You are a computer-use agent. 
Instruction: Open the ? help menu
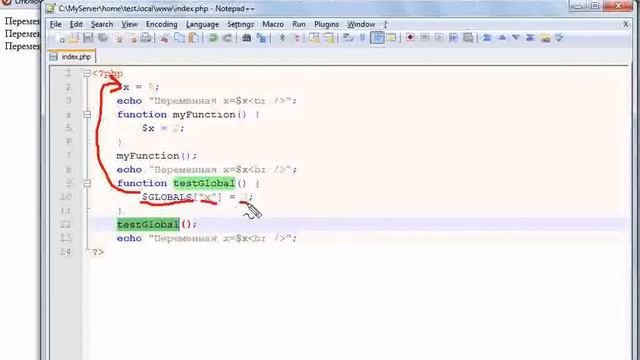385,24
